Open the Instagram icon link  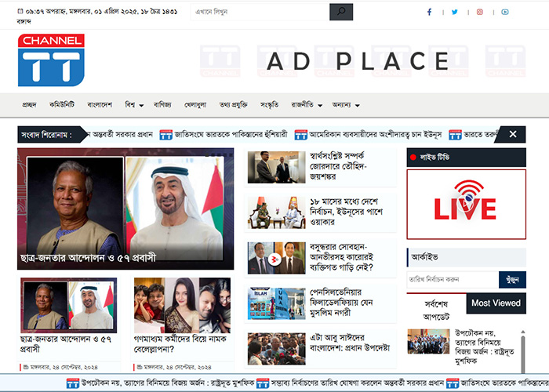(480, 12)
